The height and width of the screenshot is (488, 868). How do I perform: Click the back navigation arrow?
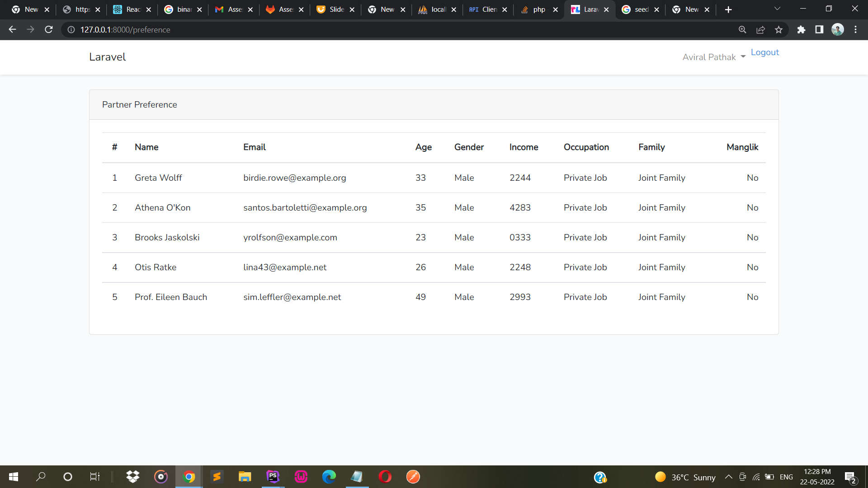[12, 29]
